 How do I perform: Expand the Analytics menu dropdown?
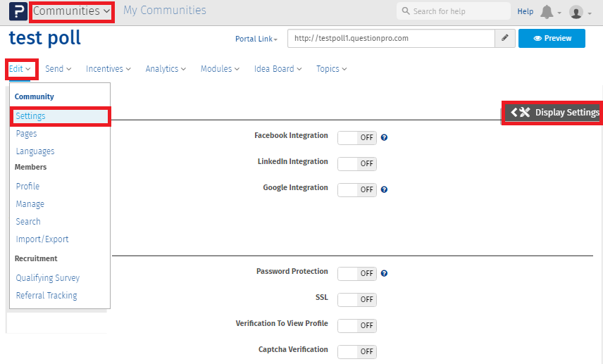point(166,69)
